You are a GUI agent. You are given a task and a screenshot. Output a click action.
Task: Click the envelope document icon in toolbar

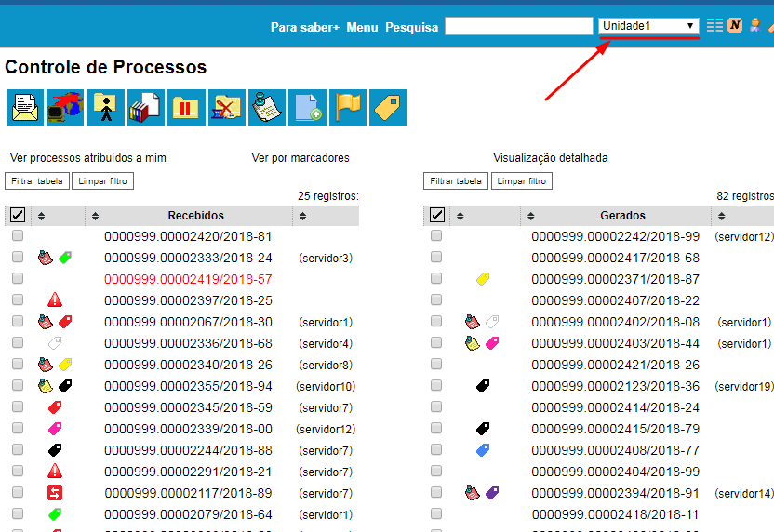point(25,108)
